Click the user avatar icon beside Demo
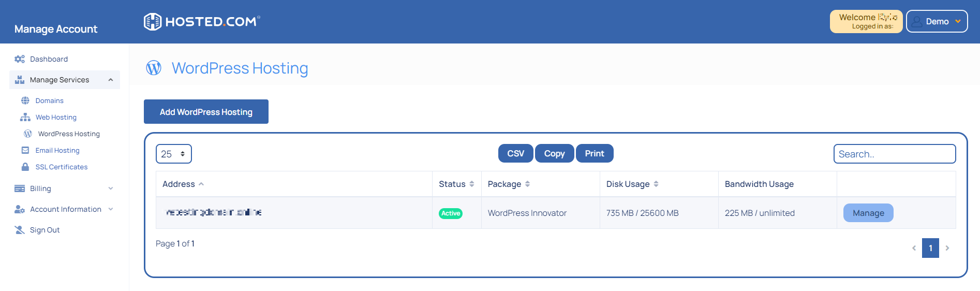 [x=917, y=21]
